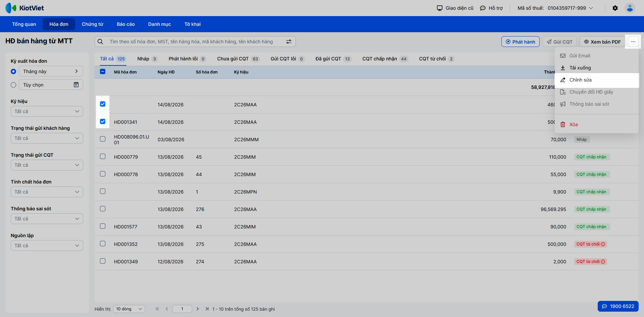
Task: Choose Xóa to delete invoices
Action: tap(597, 124)
